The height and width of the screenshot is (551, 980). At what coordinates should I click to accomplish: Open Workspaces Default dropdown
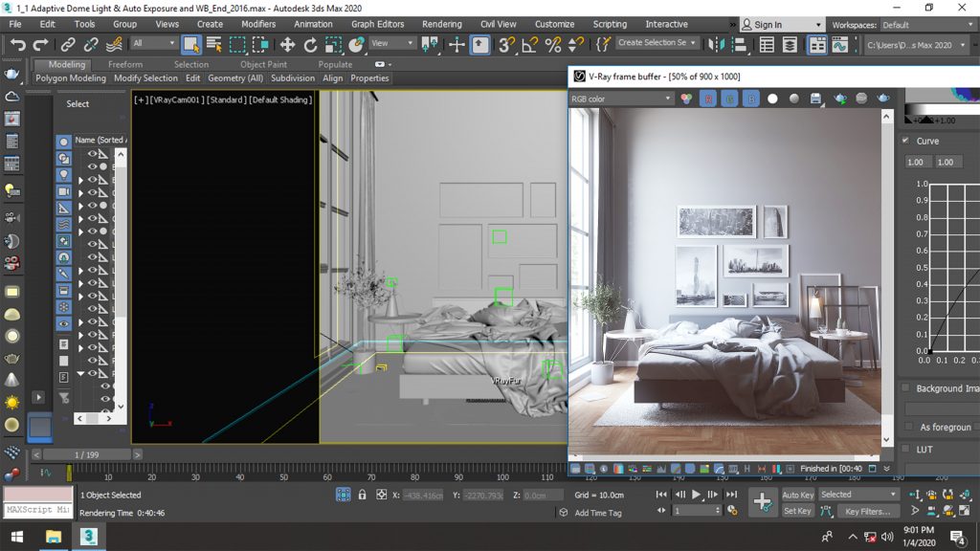pyautogui.click(x=926, y=25)
